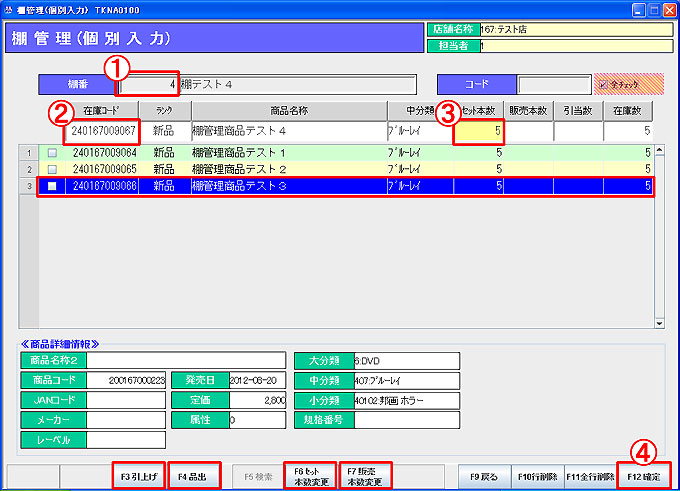Click the 商品名称 column header

tap(288, 110)
